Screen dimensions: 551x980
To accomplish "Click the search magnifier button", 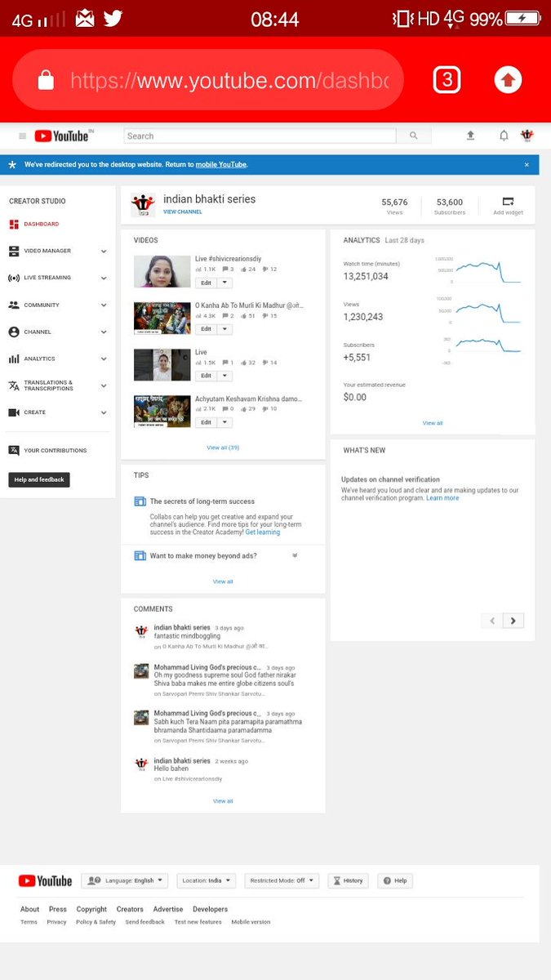I will [414, 136].
